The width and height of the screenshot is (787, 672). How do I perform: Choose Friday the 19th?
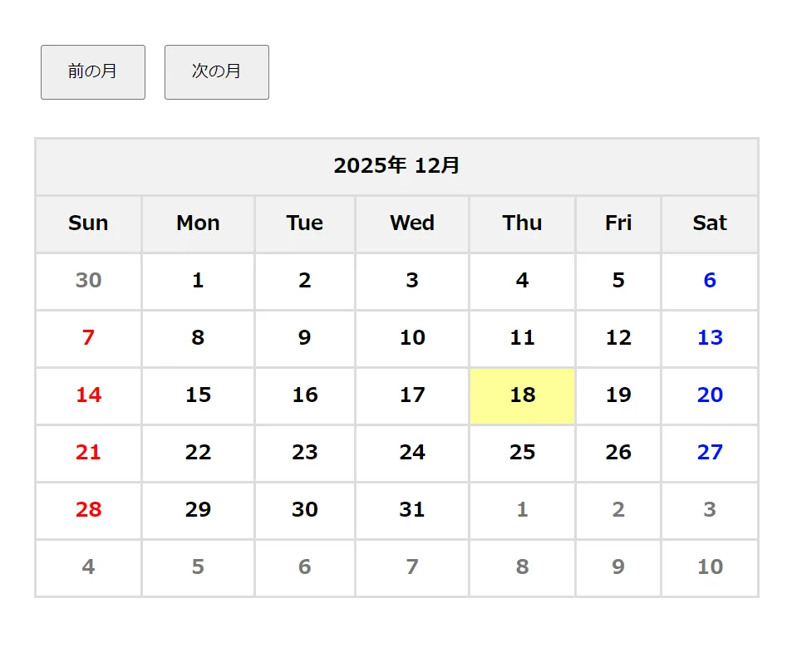[618, 395]
